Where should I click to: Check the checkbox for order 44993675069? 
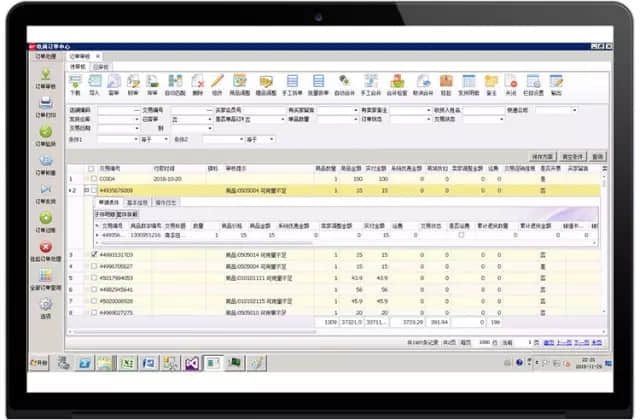(x=94, y=189)
